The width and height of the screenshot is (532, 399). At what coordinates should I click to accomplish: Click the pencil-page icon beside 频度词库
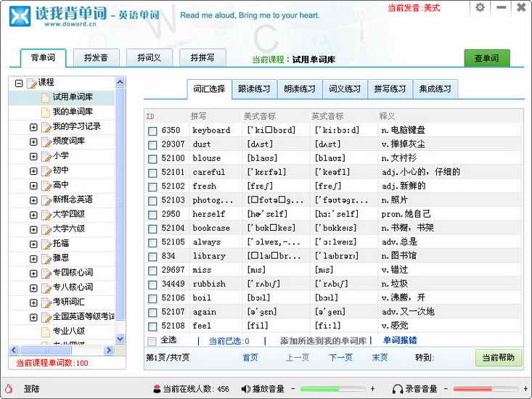(x=46, y=141)
